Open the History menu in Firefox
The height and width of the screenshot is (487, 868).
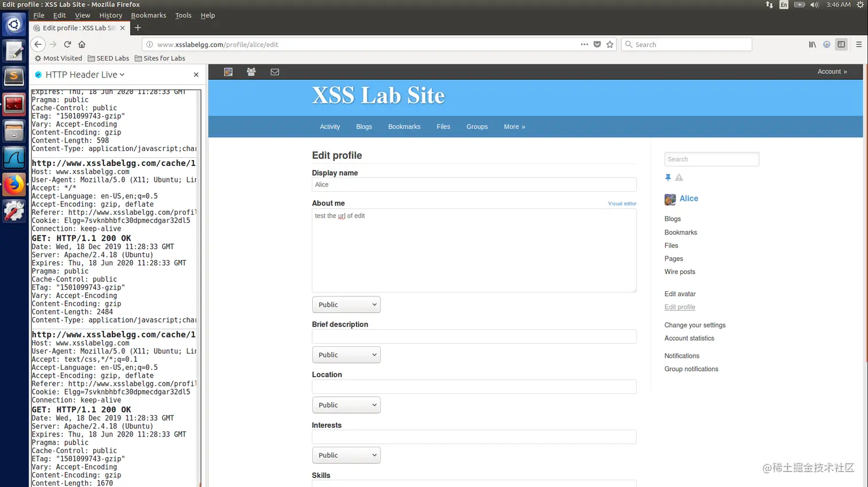[x=110, y=16]
